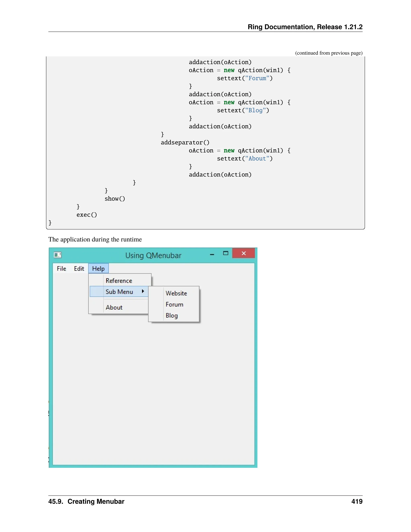Open the Edit menu
Screen dimensions: 411x532
click(79, 269)
